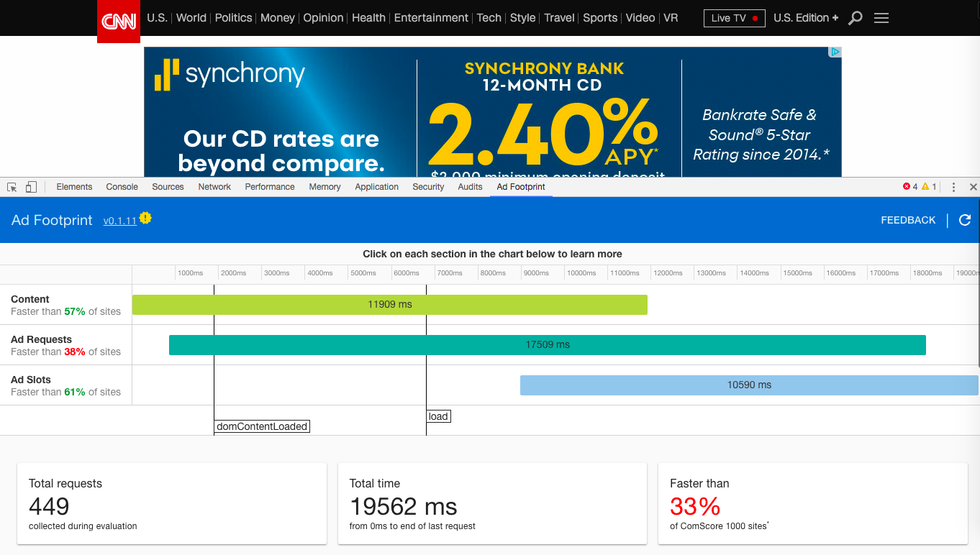The image size is (980, 555).
Task: Click the yellow alert badge beside the version
Action: click(x=146, y=218)
